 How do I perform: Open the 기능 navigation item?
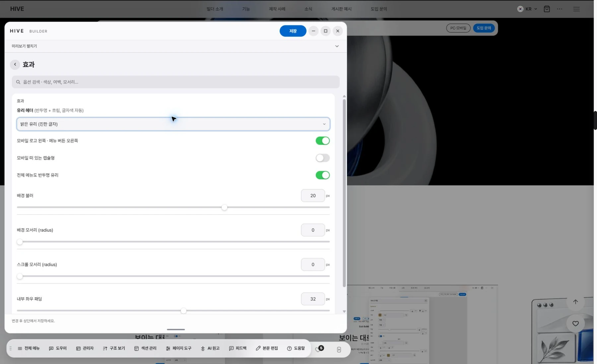[246, 9]
